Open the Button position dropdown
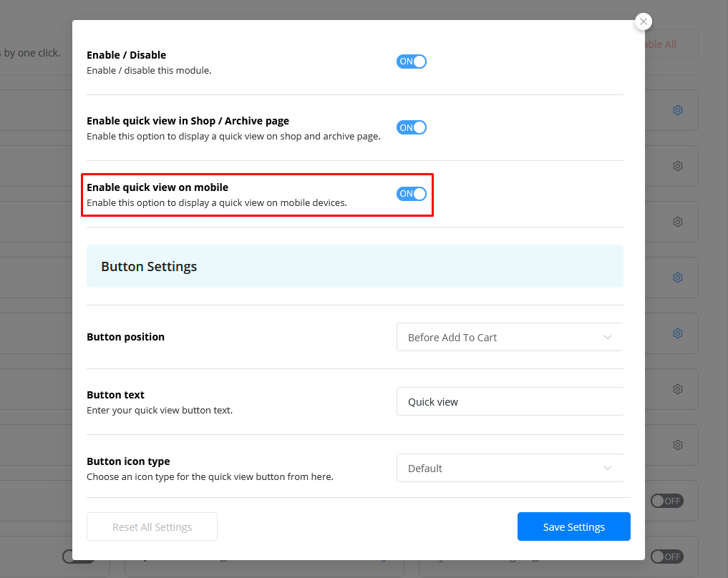The image size is (728, 578). 509,337
